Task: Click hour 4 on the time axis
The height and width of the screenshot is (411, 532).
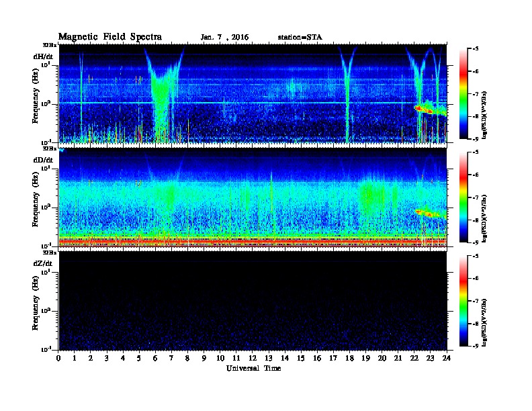Action: coord(123,359)
